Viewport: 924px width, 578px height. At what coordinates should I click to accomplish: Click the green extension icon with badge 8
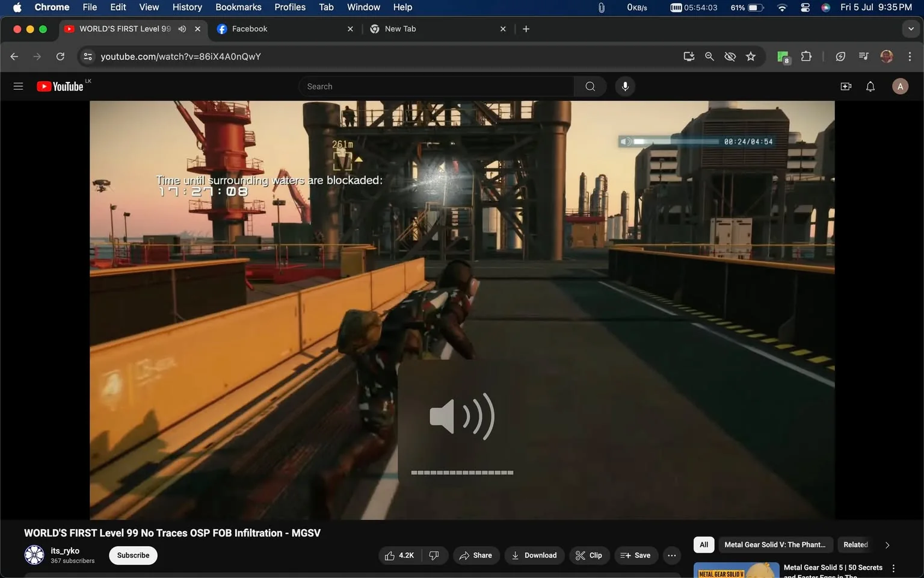pyautogui.click(x=783, y=57)
